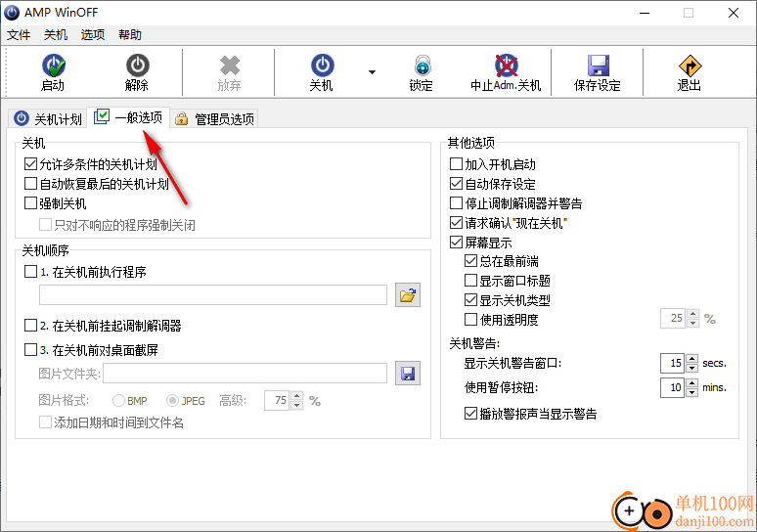Screen dimensions: 757x532
Task: Click the save-disk icon next to 图片文件夹
Action: point(408,374)
